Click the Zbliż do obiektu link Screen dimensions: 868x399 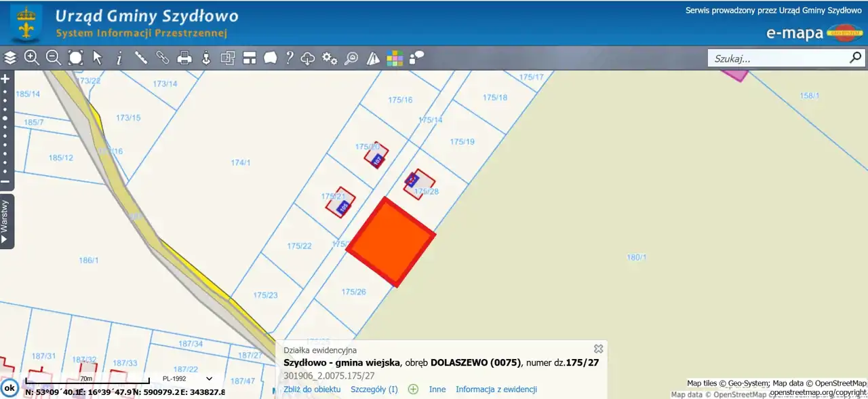312,389
